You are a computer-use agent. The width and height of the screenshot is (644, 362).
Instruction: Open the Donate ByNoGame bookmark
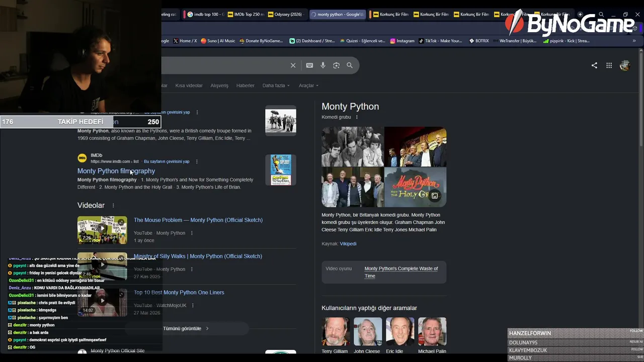pyautogui.click(x=261, y=41)
